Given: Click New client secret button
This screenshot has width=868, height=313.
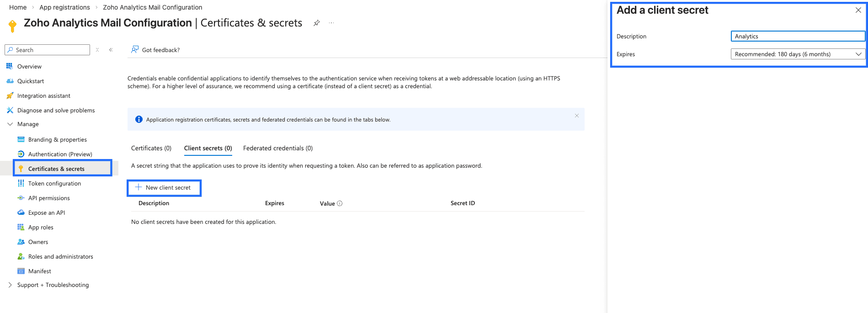Looking at the screenshot, I should pos(164,188).
